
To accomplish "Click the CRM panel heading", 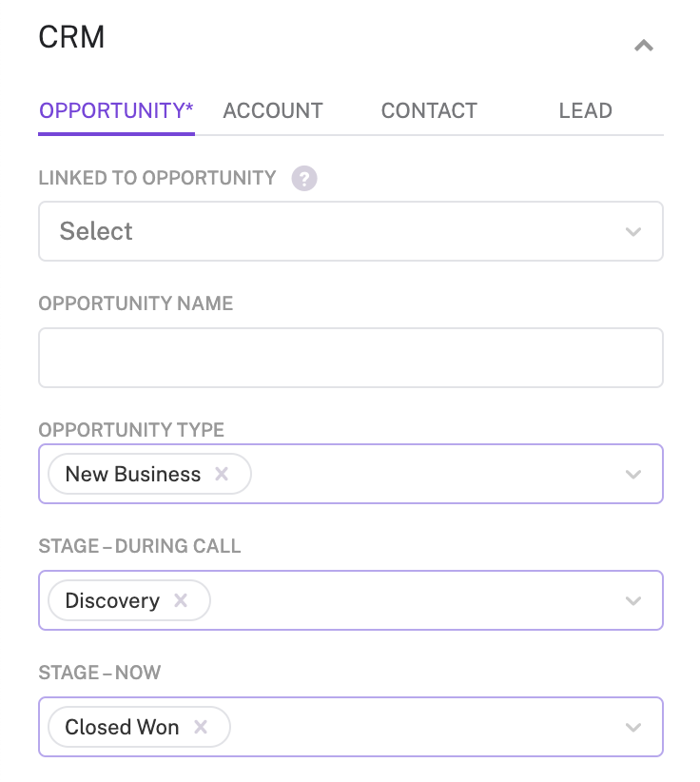I will [71, 37].
